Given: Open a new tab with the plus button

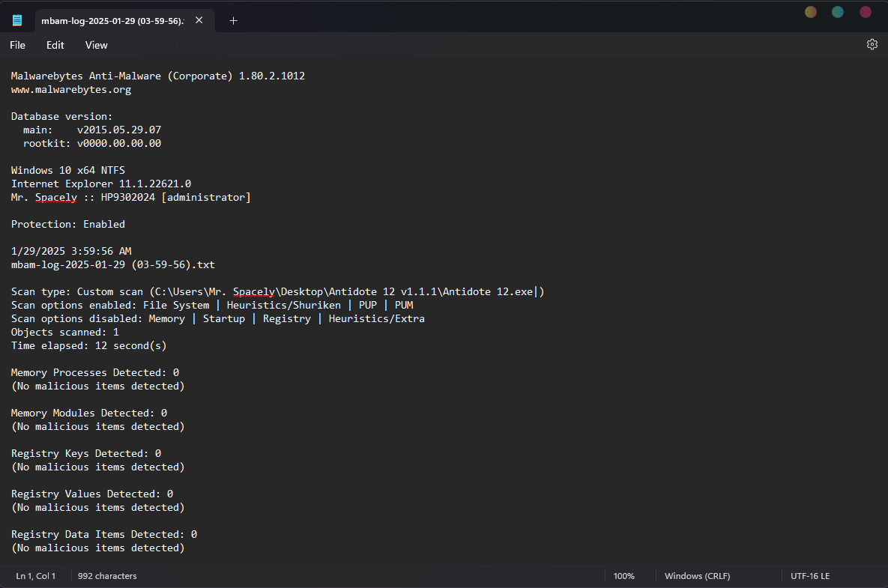Looking at the screenshot, I should pyautogui.click(x=233, y=20).
